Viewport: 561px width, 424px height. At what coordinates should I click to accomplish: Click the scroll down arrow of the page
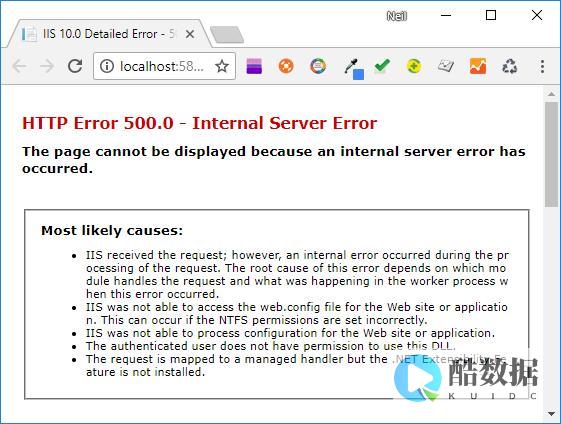tap(551, 414)
